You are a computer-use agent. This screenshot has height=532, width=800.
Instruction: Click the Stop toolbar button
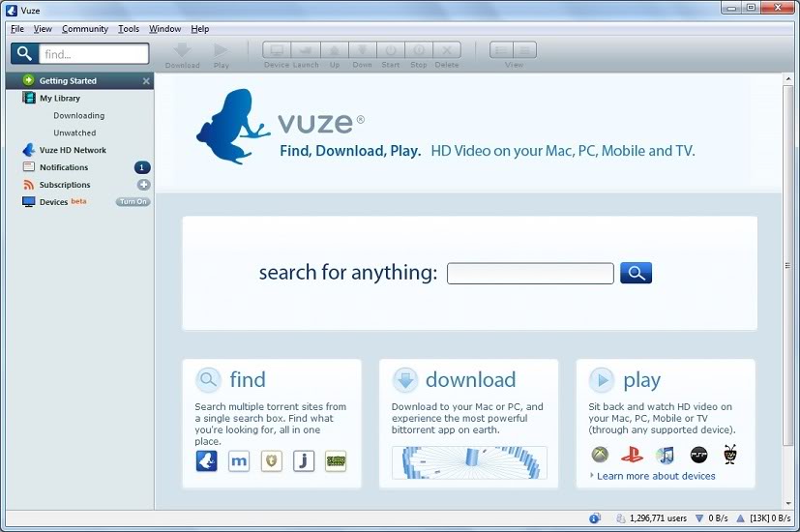pyautogui.click(x=418, y=50)
